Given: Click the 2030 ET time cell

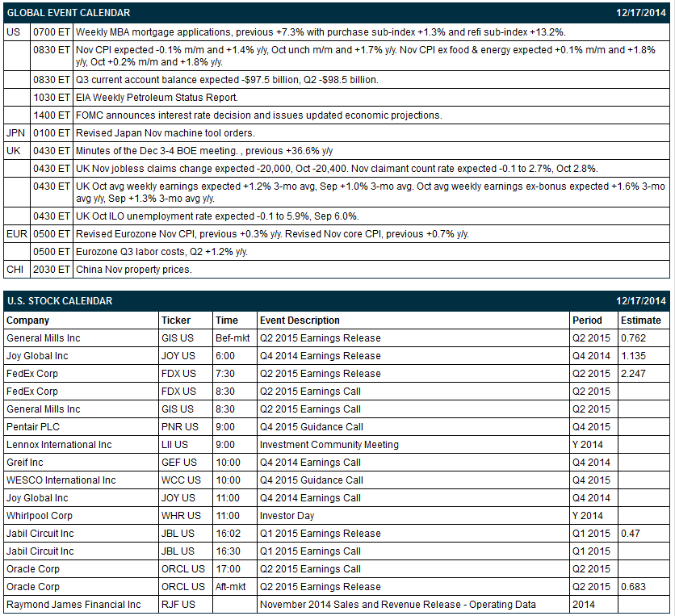Looking at the screenshot, I should (52, 270).
